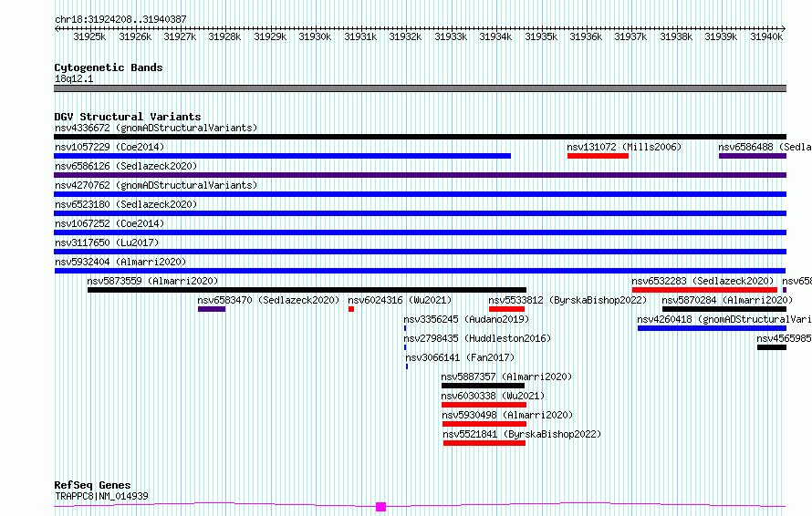Click the blue nsv1057229 variant bar

282,156
